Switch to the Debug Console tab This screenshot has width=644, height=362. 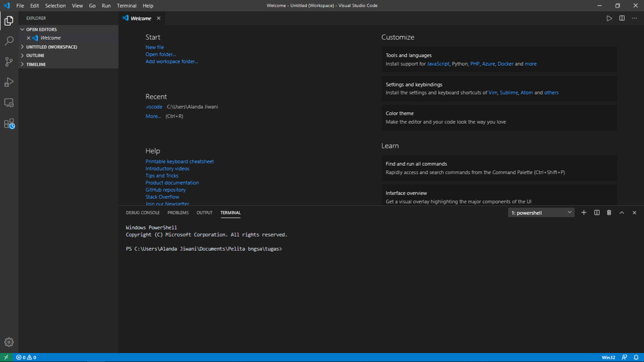[142, 213]
